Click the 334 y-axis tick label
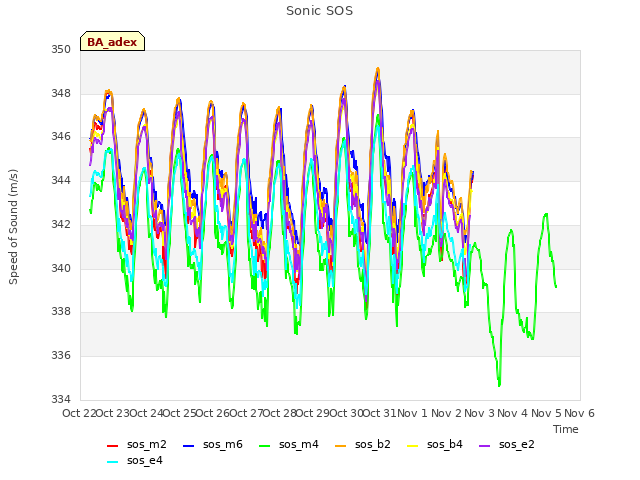 pyautogui.click(x=61, y=399)
